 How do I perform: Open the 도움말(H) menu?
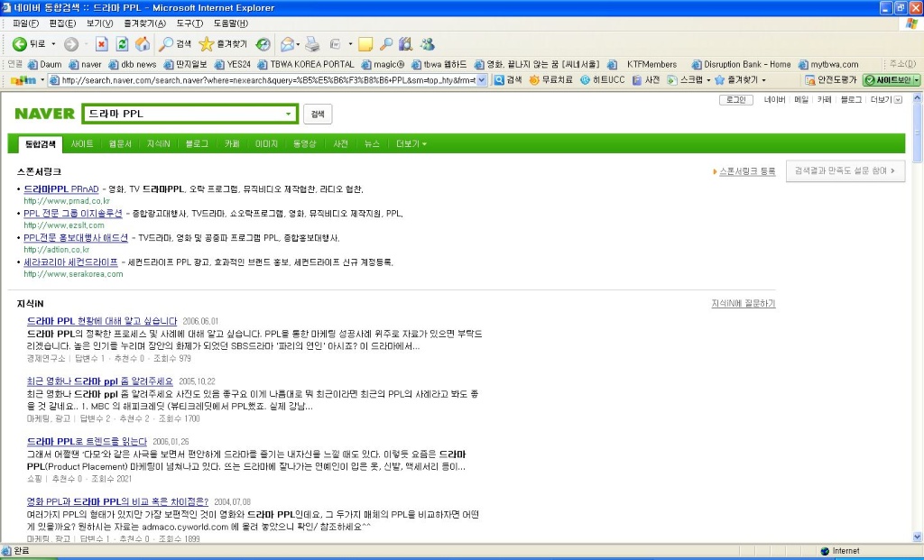tap(231, 23)
